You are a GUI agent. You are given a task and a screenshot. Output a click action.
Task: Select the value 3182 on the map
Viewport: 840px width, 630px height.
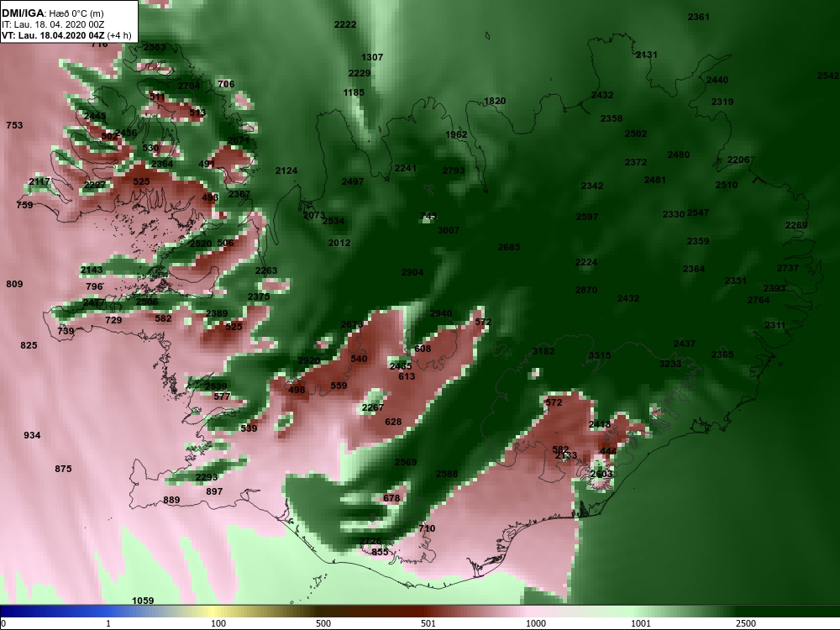click(x=543, y=351)
